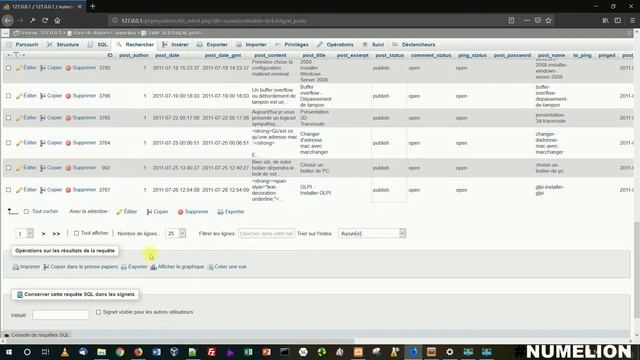Click Afficher le graphique chart icon

pos(153,267)
